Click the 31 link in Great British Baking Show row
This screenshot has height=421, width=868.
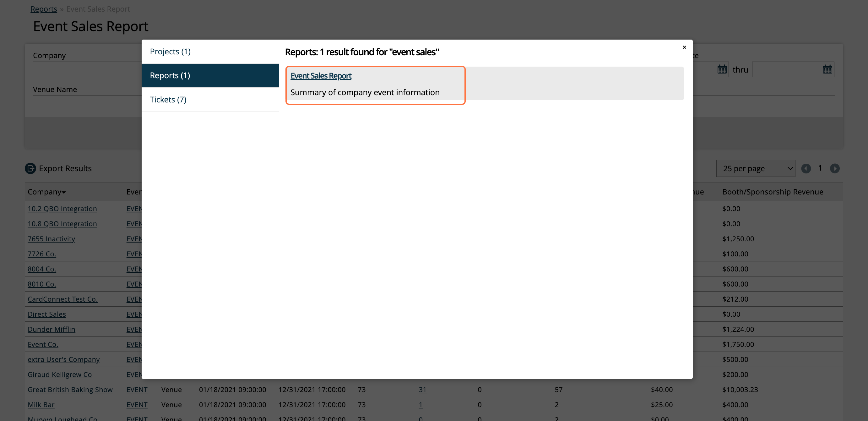click(x=423, y=390)
